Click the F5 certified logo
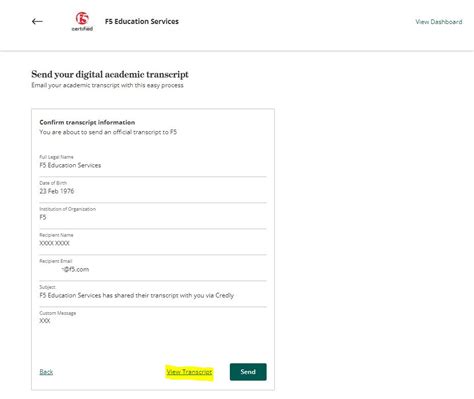The height and width of the screenshot is (399, 474). pos(82,21)
